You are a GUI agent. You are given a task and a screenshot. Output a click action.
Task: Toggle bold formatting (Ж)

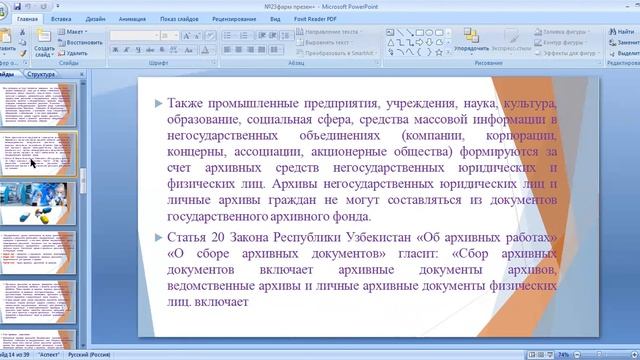click(x=115, y=50)
